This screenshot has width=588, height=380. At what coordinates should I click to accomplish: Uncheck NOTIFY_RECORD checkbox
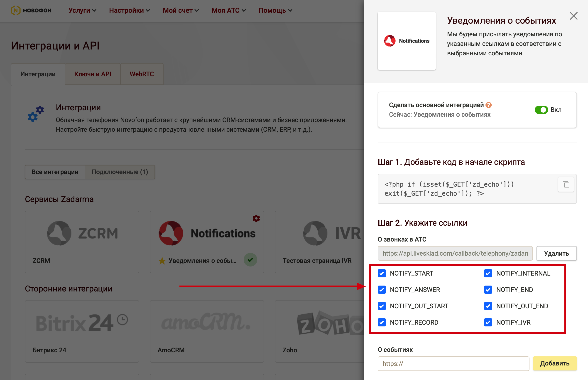click(x=382, y=322)
